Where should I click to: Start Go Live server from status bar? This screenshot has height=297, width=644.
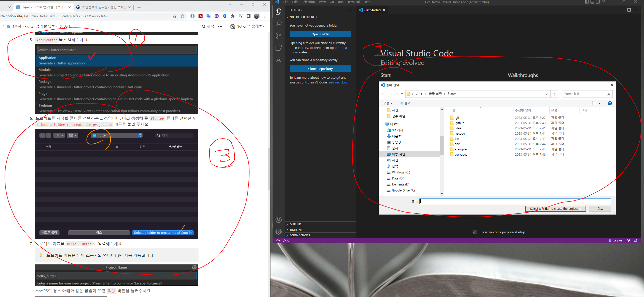(615, 241)
